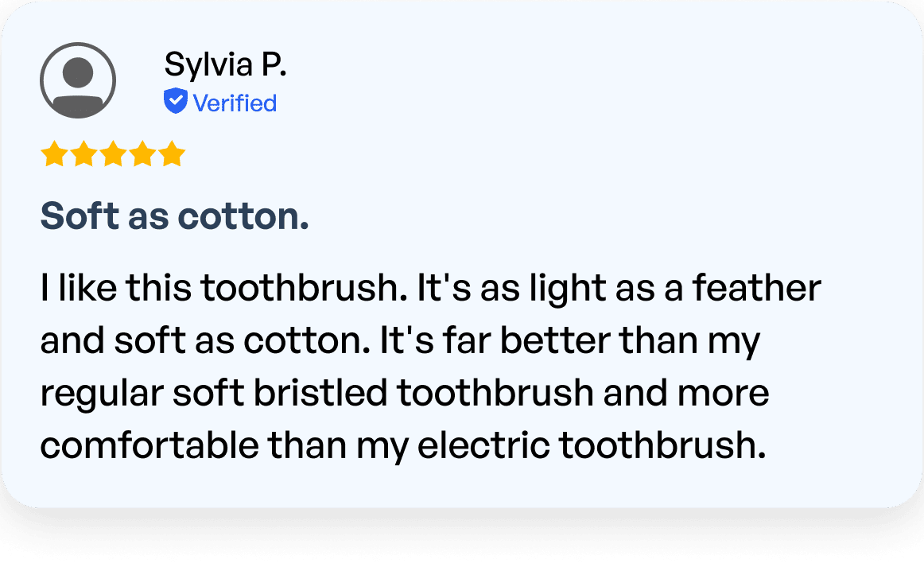Click the first rating star
Screen dimensions: 924x571
[x=54, y=154]
